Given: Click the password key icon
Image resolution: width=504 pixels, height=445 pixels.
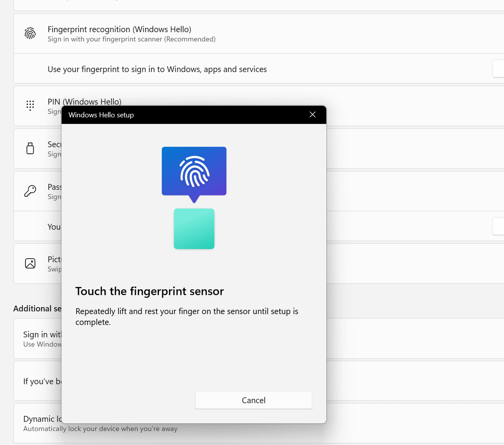Looking at the screenshot, I should (30, 191).
